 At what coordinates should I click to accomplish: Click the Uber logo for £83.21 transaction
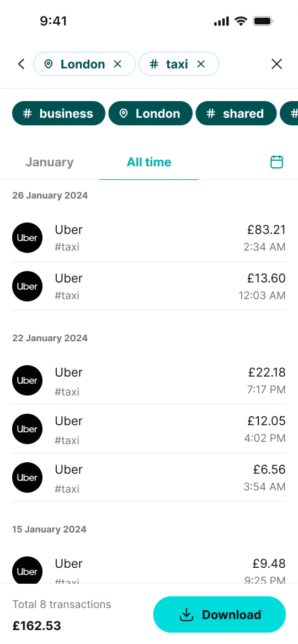click(x=28, y=237)
